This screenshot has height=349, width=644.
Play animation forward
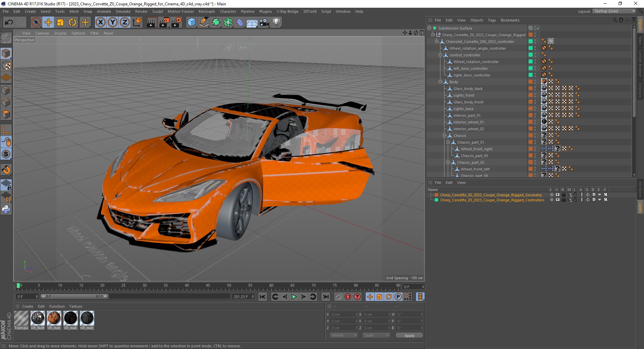coord(294,297)
